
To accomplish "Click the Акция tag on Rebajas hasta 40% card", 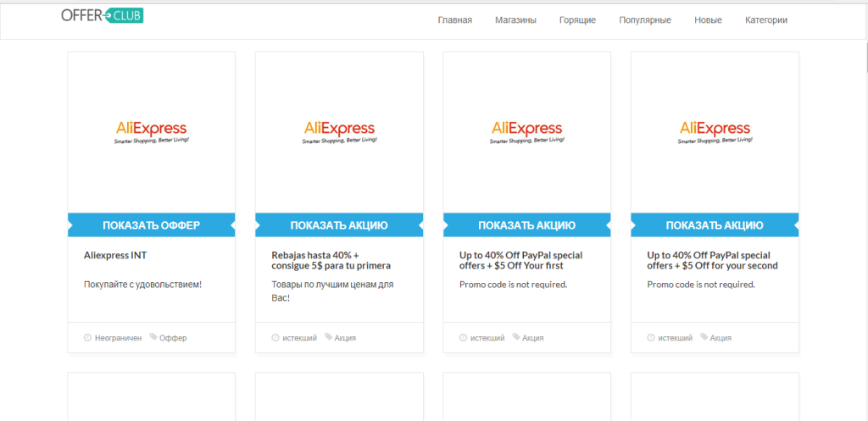I will 346,337.
